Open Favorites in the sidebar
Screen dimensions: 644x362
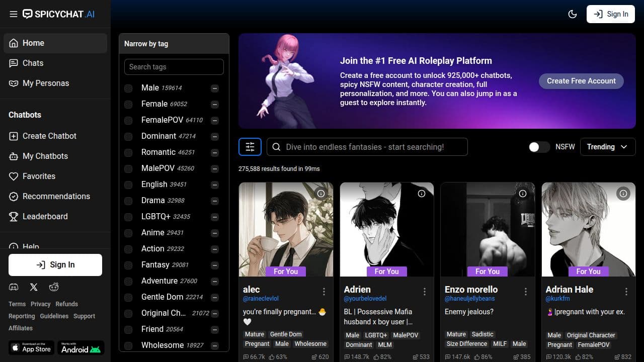point(39,176)
